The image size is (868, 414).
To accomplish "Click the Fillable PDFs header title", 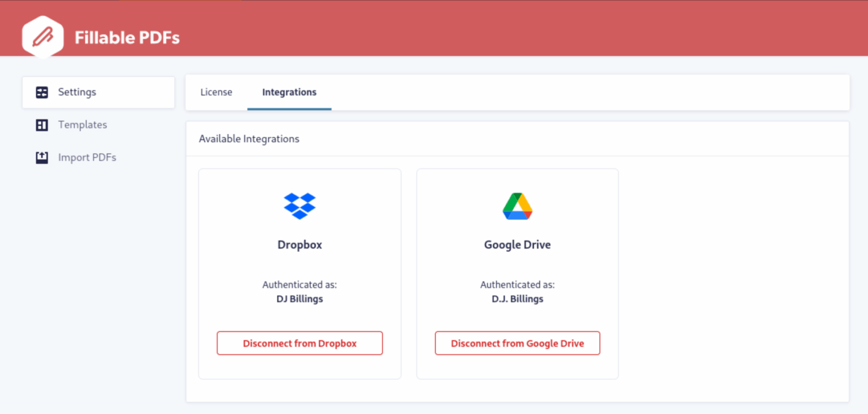I will click(127, 38).
